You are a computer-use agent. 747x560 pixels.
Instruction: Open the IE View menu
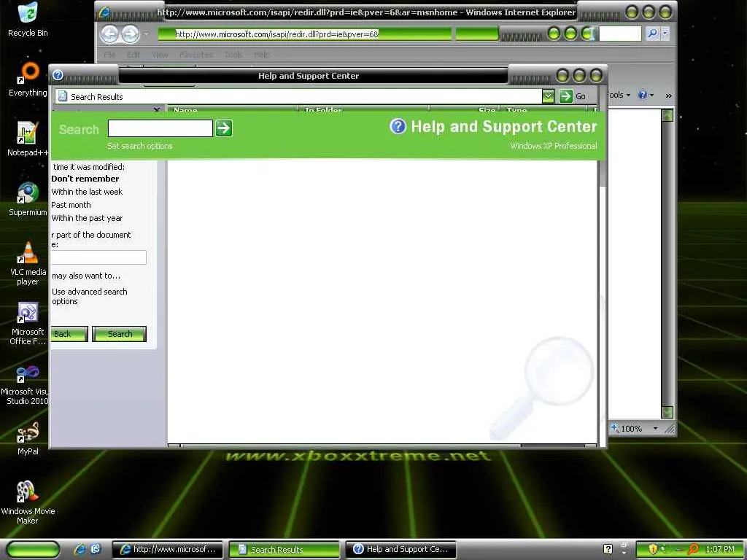click(160, 54)
